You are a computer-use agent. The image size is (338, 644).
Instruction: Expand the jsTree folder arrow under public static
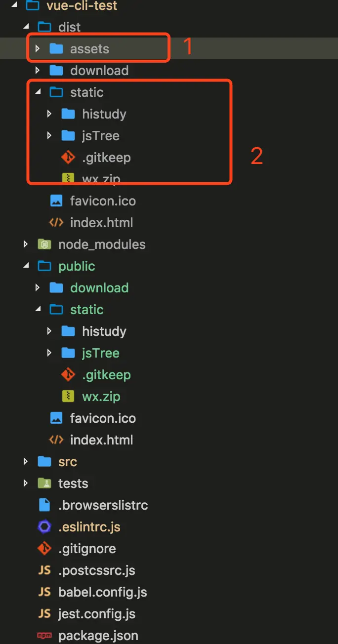coord(49,353)
